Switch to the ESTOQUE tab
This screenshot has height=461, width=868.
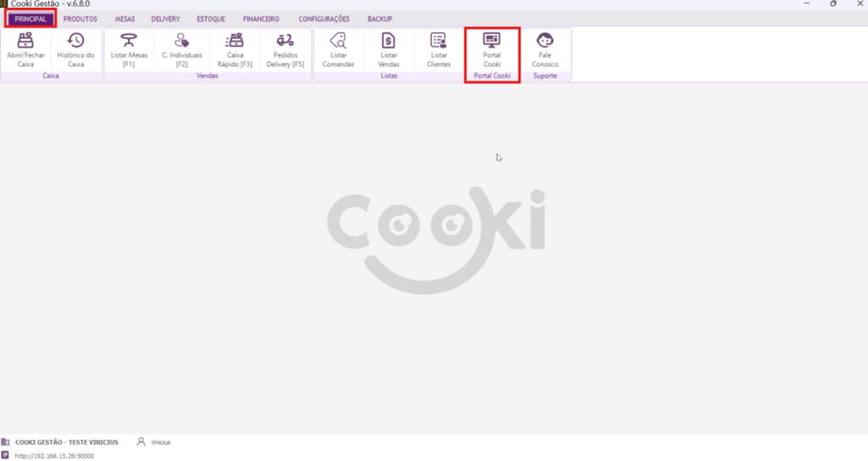point(211,19)
